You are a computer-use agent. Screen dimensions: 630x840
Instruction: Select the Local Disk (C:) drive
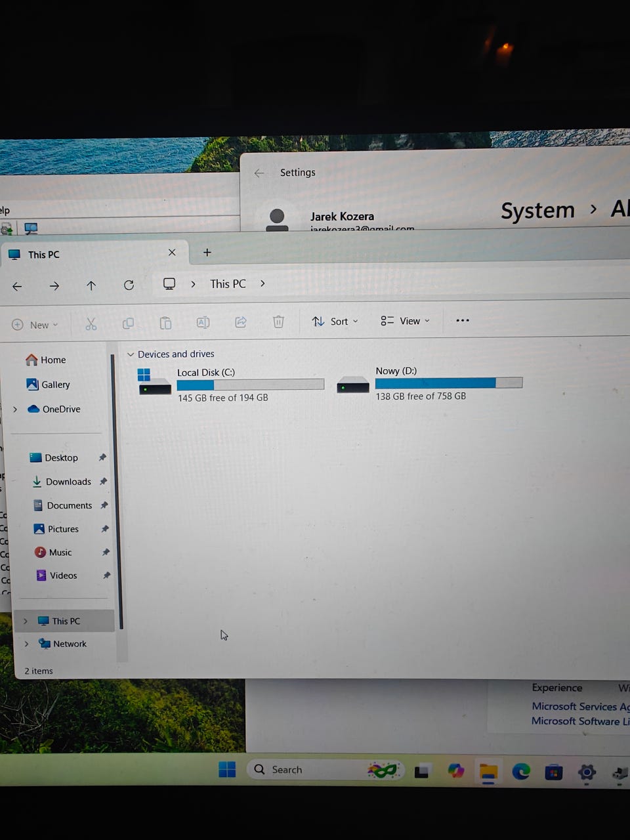point(230,384)
